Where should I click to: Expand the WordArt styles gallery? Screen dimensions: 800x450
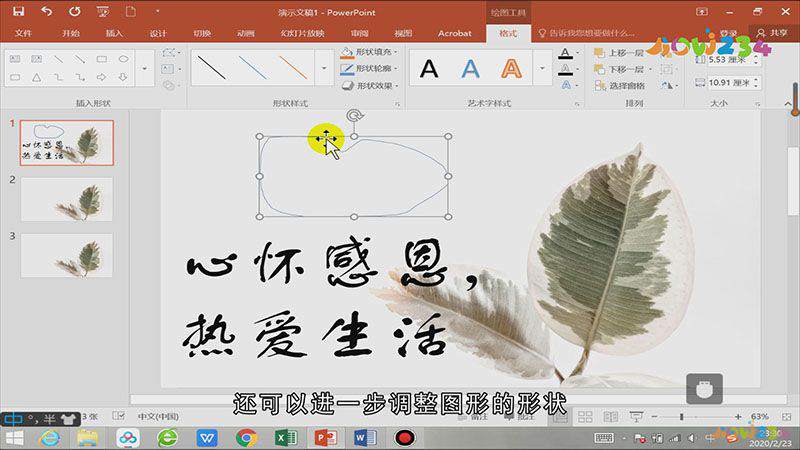(542, 68)
